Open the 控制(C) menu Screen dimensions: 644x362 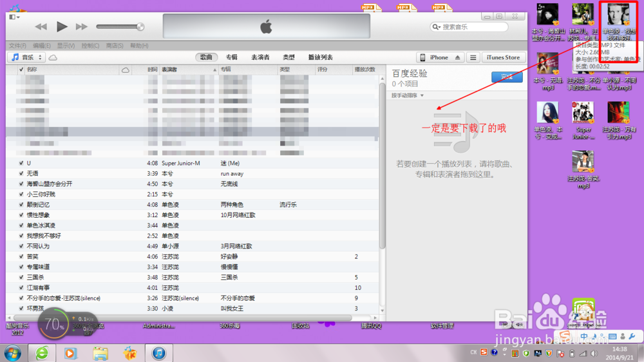click(x=90, y=46)
